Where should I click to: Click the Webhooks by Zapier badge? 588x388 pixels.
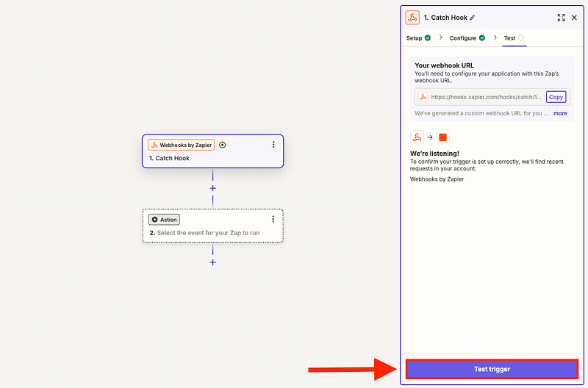(181, 145)
